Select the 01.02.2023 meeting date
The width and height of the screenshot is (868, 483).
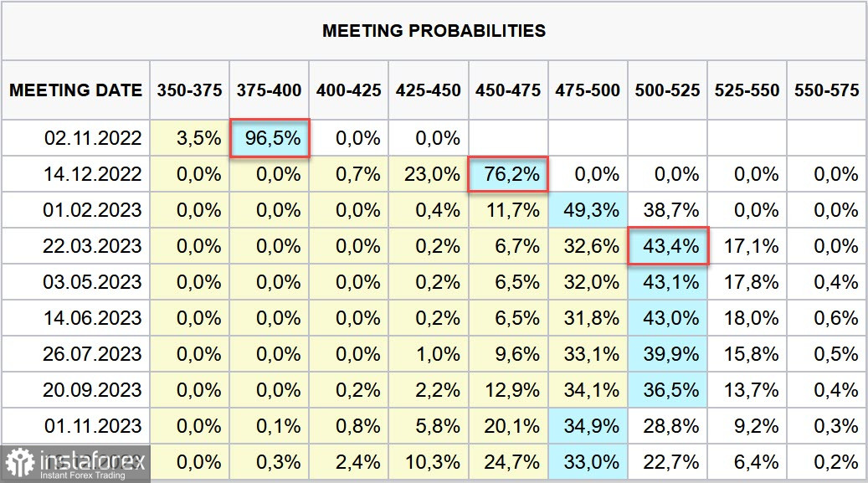[92, 210]
